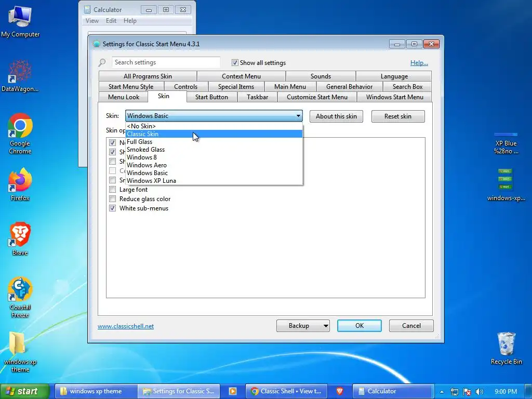Screen dimensions: 532x399
Task: Click the 9:00 PM taskbar clock
Action: point(506,392)
